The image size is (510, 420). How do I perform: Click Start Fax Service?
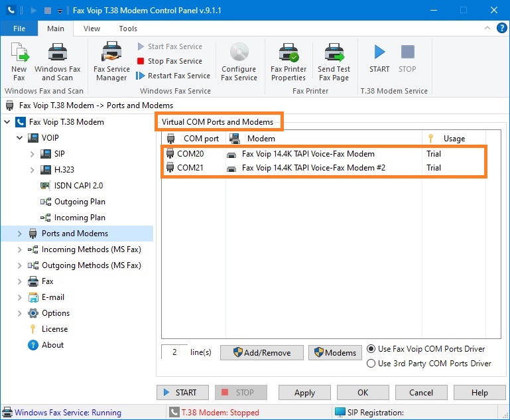[170, 46]
